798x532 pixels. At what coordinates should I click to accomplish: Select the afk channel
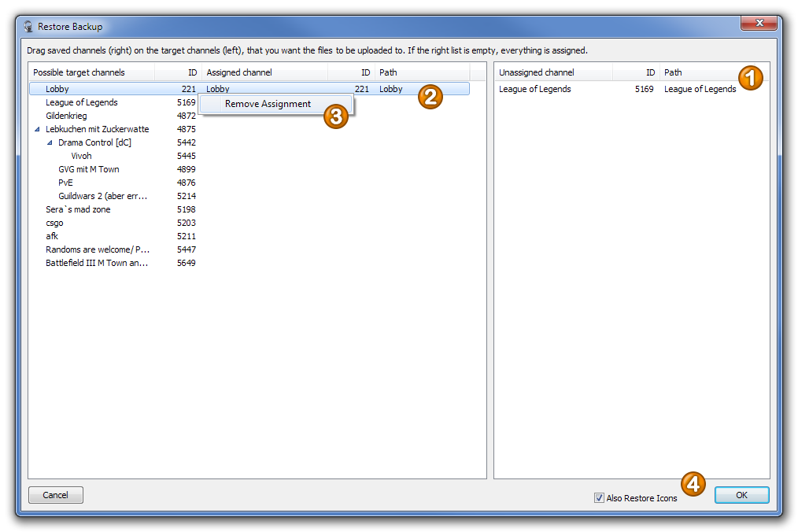[52, 236]
